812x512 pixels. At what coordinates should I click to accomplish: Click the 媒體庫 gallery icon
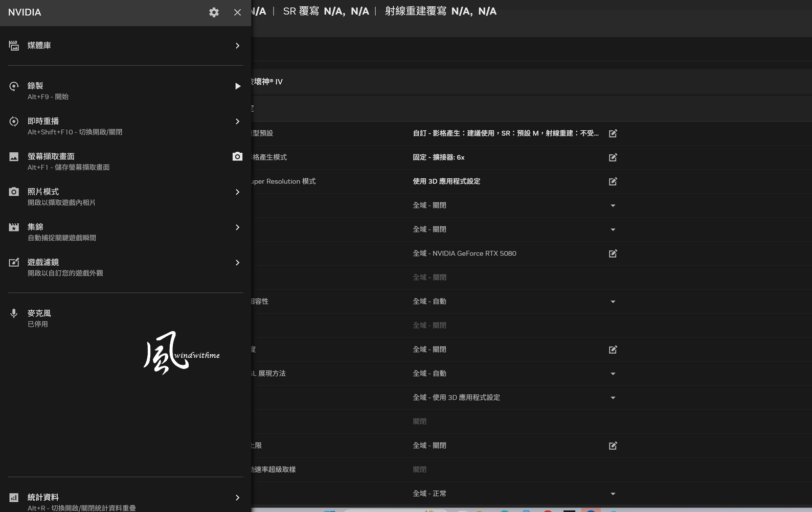(x=14, y=45)
